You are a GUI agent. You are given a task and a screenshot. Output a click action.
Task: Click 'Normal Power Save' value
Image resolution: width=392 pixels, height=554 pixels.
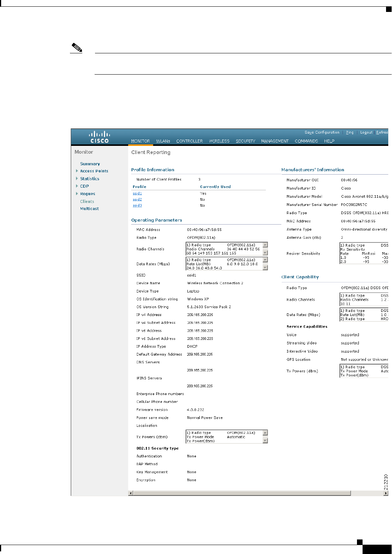[x=205, y=418]
